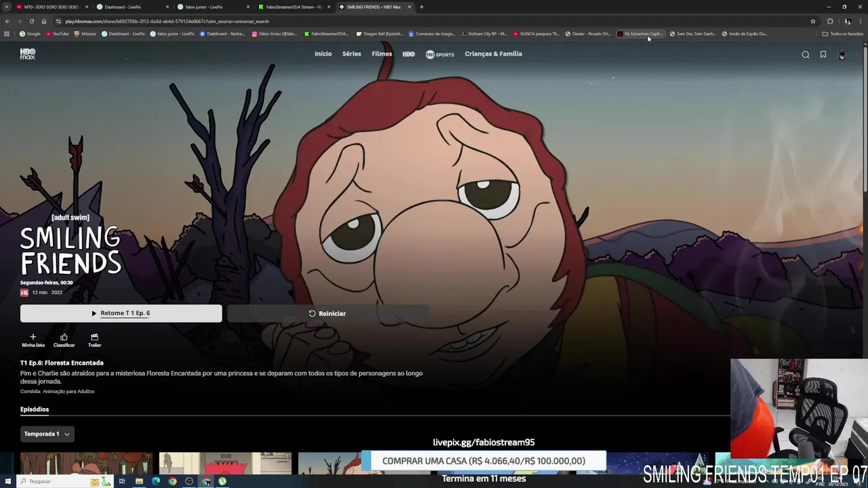Click 'T1 Ep.6: Floresta Encantada' title

pyautogui.click(x=62, y=363)
